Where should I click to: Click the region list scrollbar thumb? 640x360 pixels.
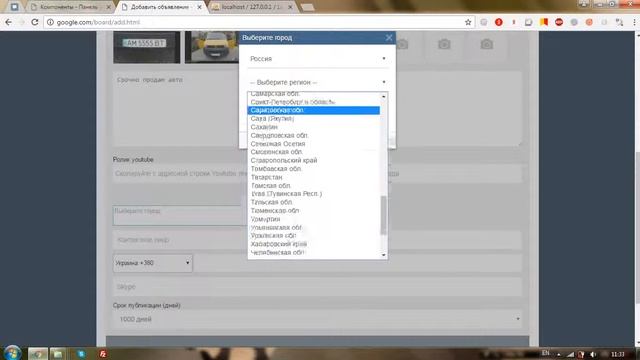tap(383, 215)
